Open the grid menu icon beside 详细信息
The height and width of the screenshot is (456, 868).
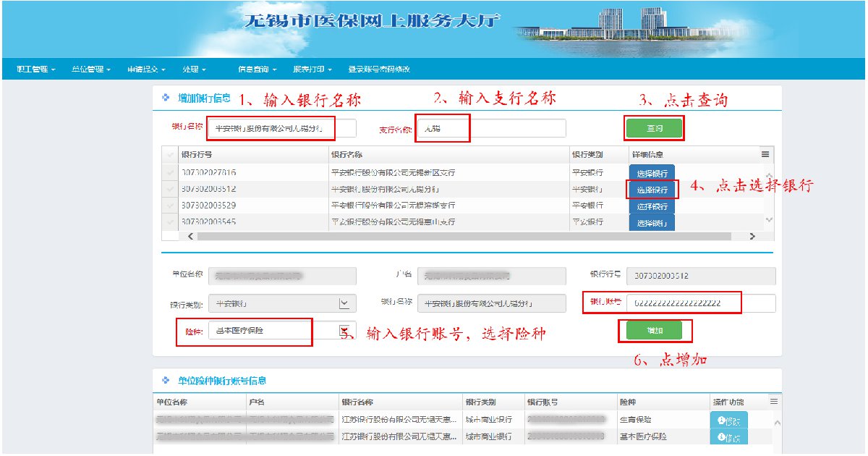[x=765, y=154]
